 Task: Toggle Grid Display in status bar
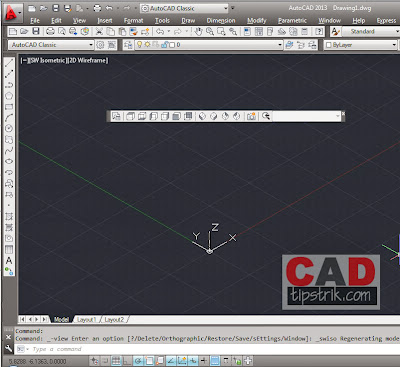point(116,360)
